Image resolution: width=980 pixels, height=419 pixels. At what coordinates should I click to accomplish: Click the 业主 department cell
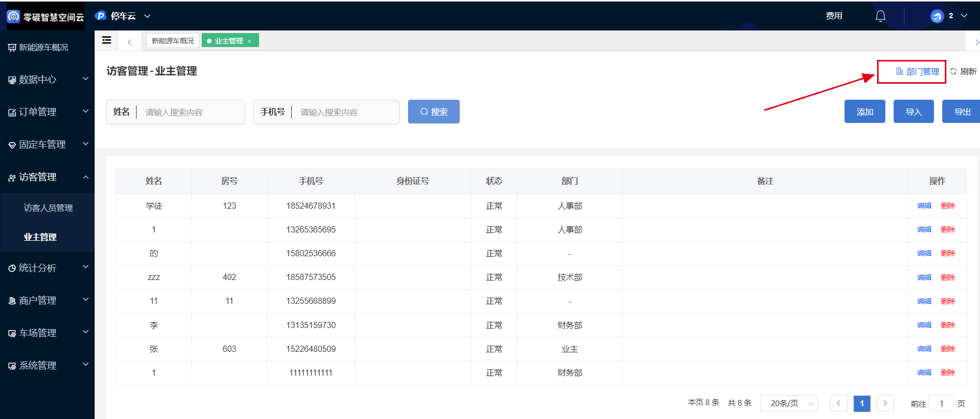[569, 349]
